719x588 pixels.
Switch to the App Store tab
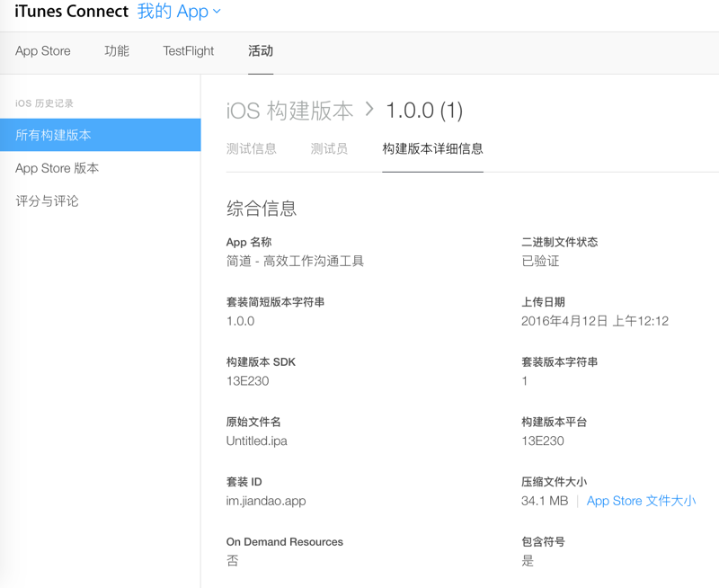(43, 51)
